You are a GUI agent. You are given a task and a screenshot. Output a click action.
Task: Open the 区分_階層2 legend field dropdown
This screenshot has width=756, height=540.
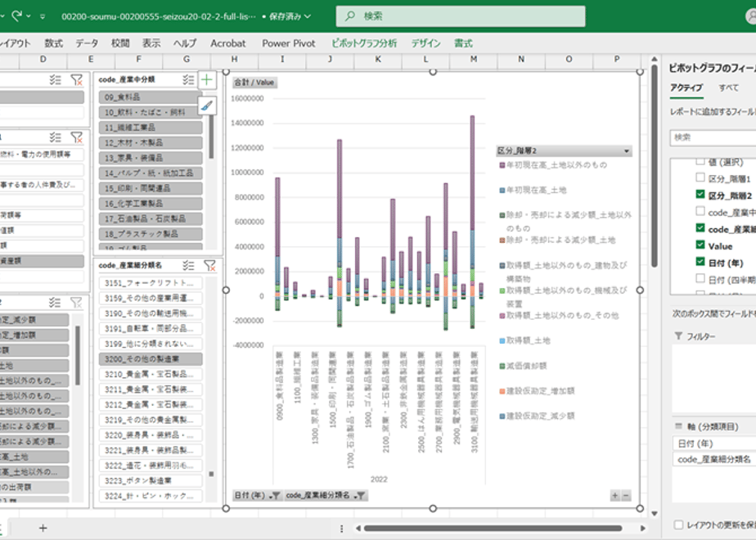tap(626, 151)
